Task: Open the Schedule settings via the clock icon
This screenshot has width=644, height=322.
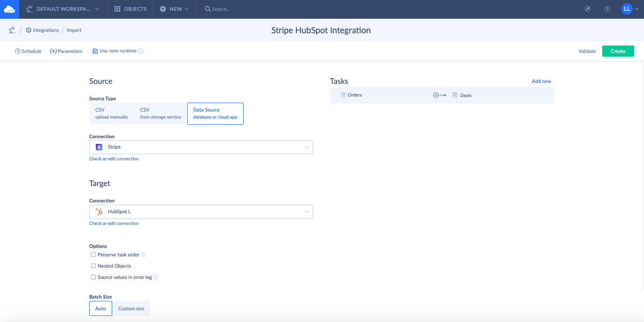Action: [x=18, y=51]
